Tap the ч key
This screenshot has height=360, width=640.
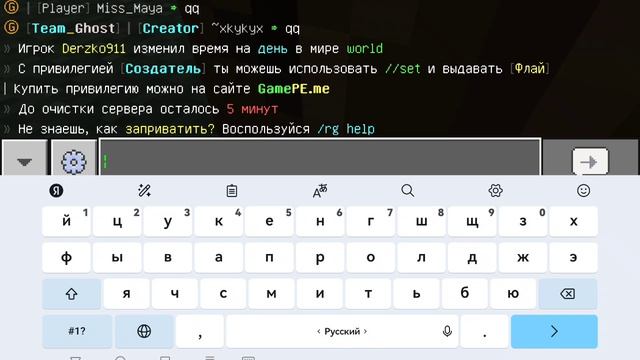click(175, 294)
